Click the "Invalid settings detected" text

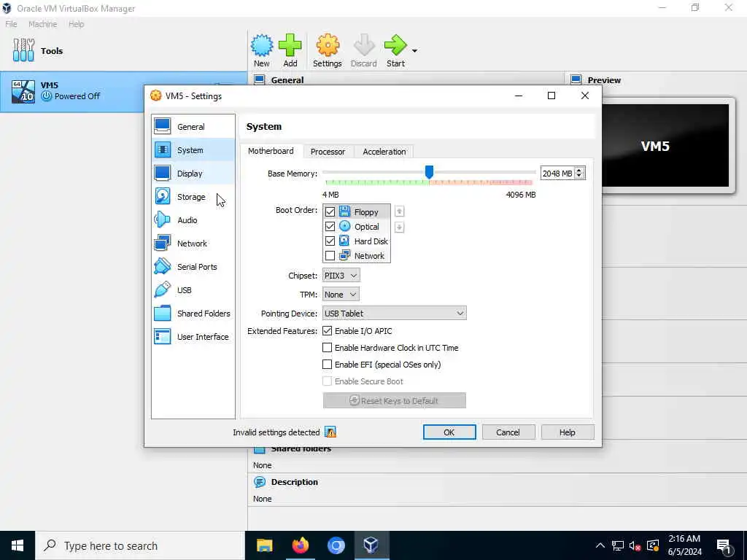pos(276,432)
